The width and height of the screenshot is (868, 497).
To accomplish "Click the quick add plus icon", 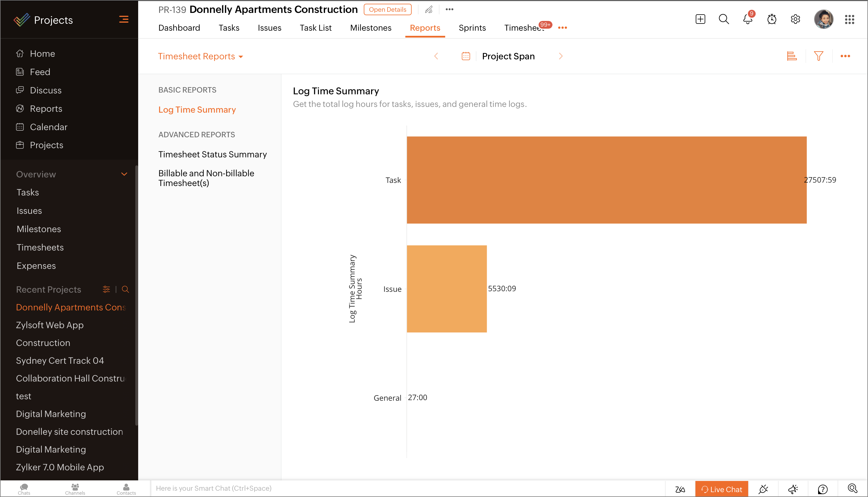I will click(x=700, y=19).
